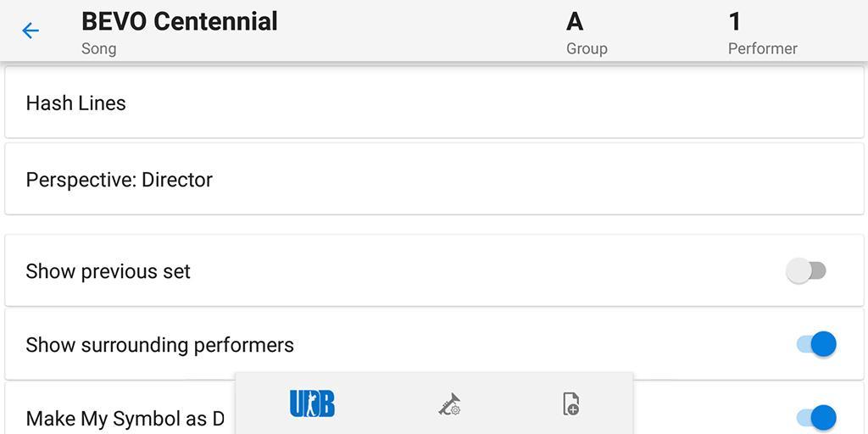Open the trumpet instrument settings icon
The width and height of the screenshot is (868, 434).
coord(449,404)
